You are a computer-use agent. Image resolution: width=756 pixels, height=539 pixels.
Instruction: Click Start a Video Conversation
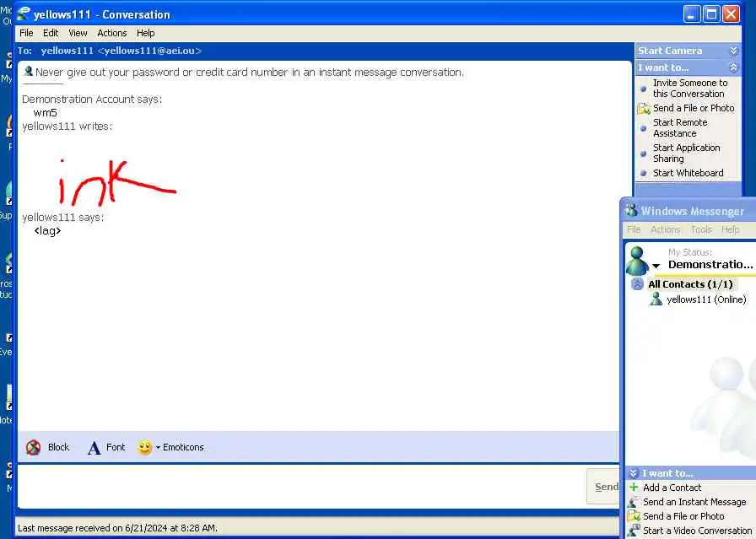[697, 531]
